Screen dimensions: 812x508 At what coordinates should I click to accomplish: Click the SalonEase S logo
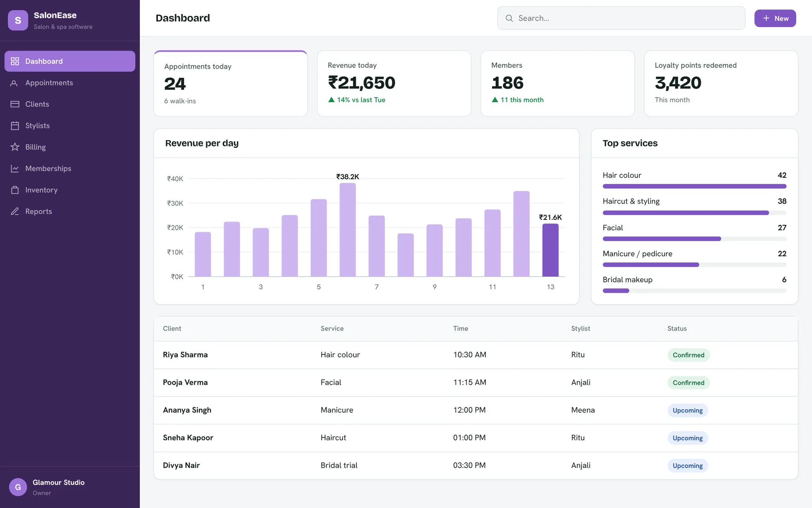pyautogui.click(x=18, y=20)
